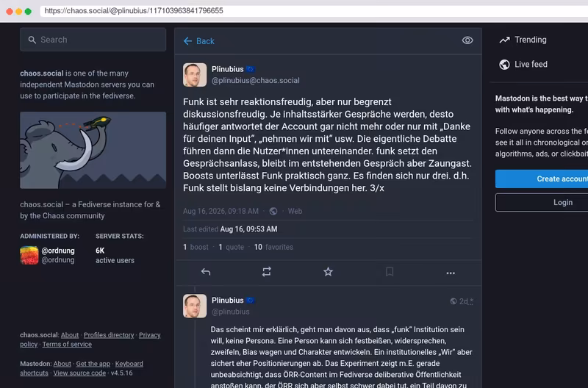This screenshot has width=588, height=388.
Task: Open the Get the app link
Action: [x=93, y=364]
